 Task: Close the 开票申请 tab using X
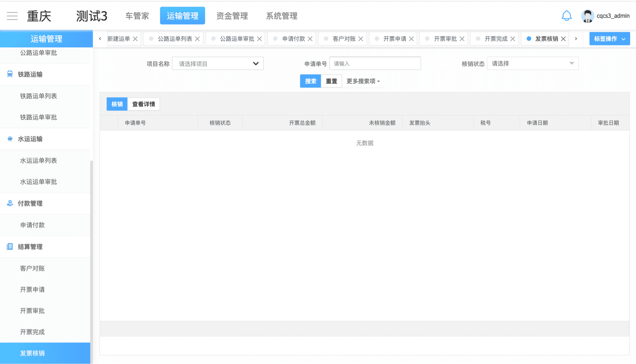(x=411, y=39)
